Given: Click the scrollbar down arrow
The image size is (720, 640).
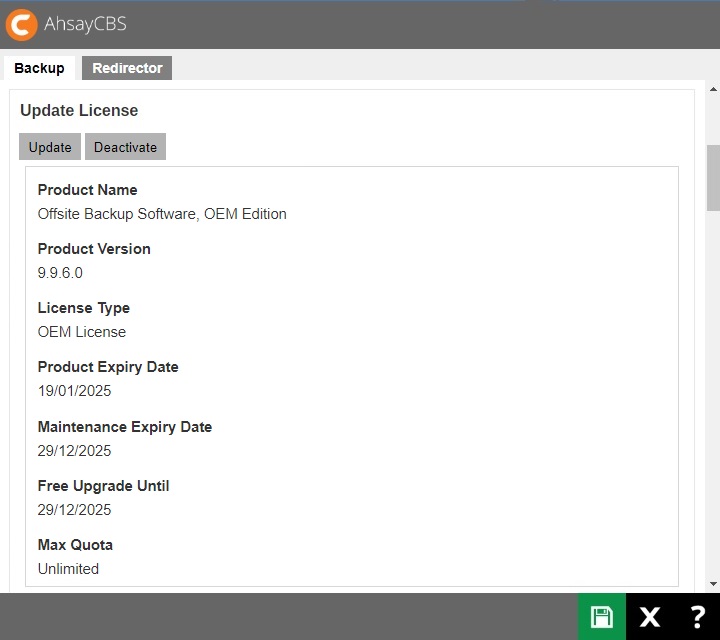Looking at the screenshot, I should 713,584.
